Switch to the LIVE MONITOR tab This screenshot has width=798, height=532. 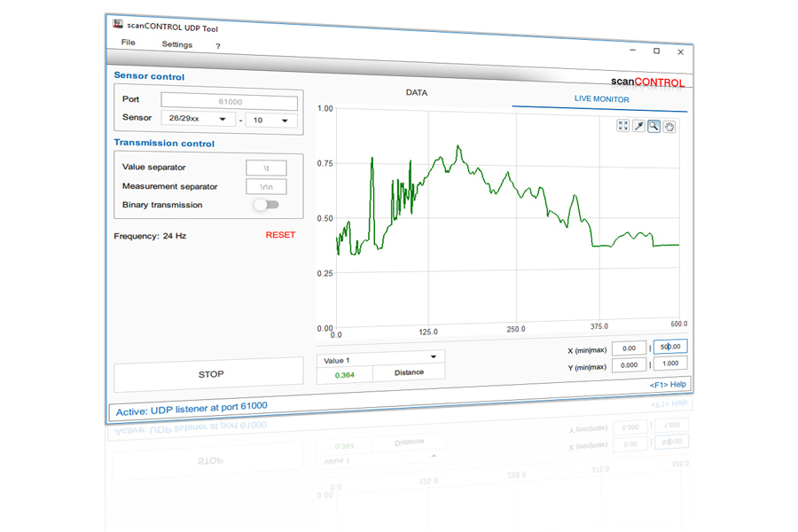pyautogui.click(x=601, y=99)
